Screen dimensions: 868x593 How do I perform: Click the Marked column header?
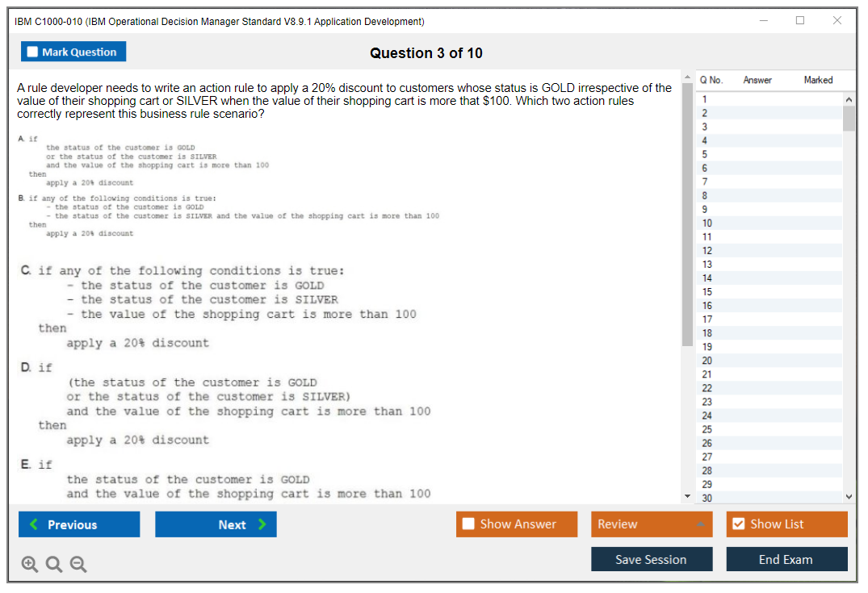tap(818, 80)
